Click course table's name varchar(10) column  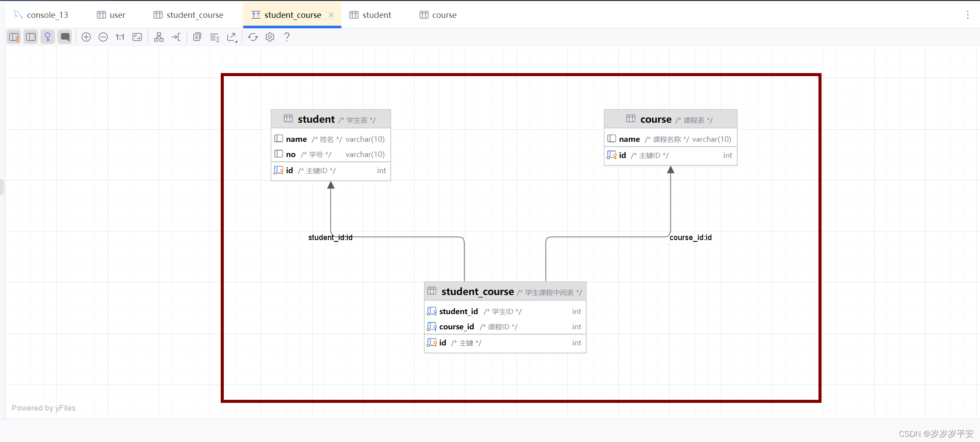coord(670,139)
